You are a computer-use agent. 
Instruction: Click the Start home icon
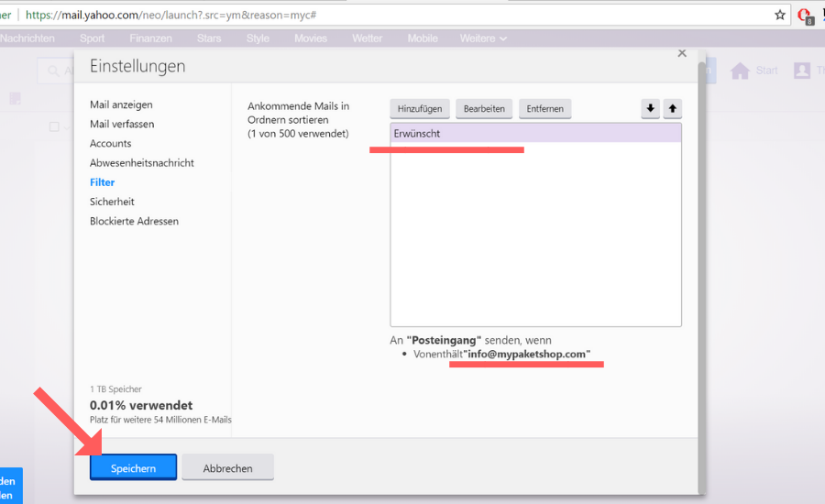740,71
